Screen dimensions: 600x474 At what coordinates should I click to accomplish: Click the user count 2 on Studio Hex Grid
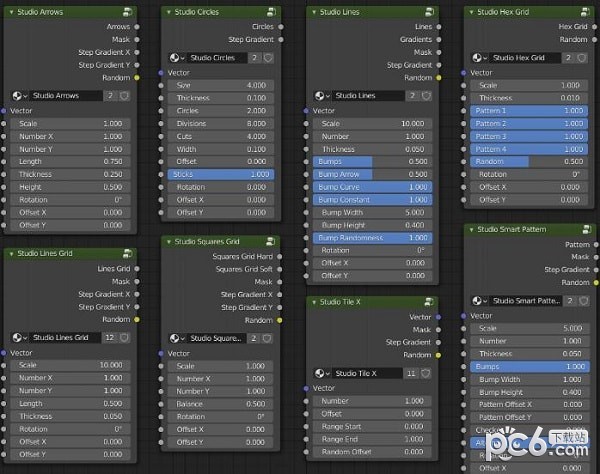(x=568, y=58)
